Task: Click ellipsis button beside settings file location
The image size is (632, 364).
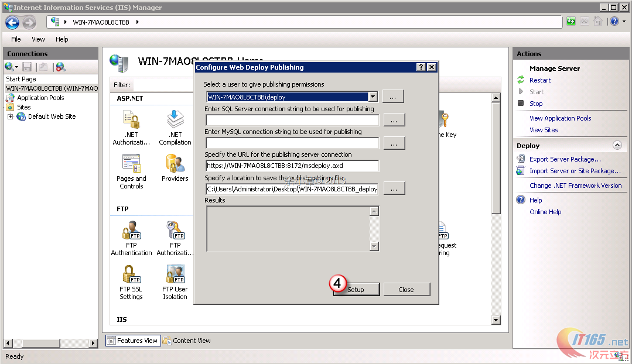Action: pos(394,188)
